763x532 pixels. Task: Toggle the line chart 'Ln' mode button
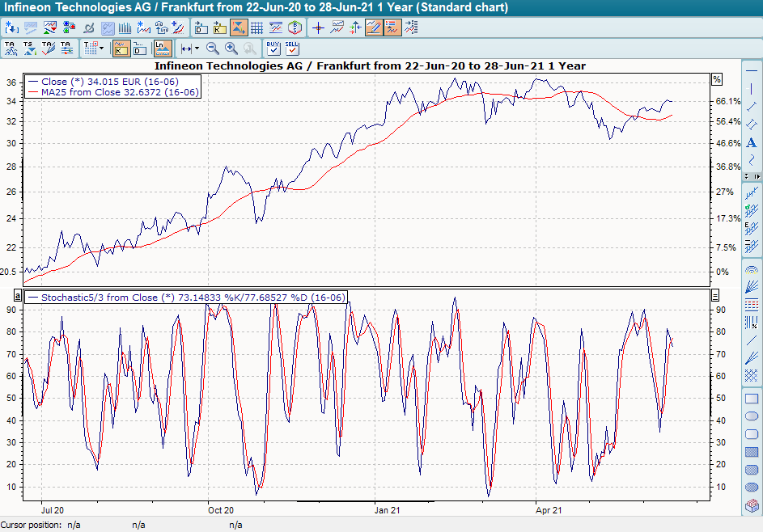(162, 49)
